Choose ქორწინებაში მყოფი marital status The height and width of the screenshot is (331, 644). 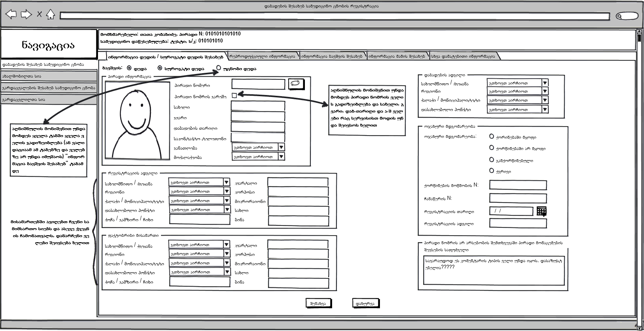tap(492, 136)
